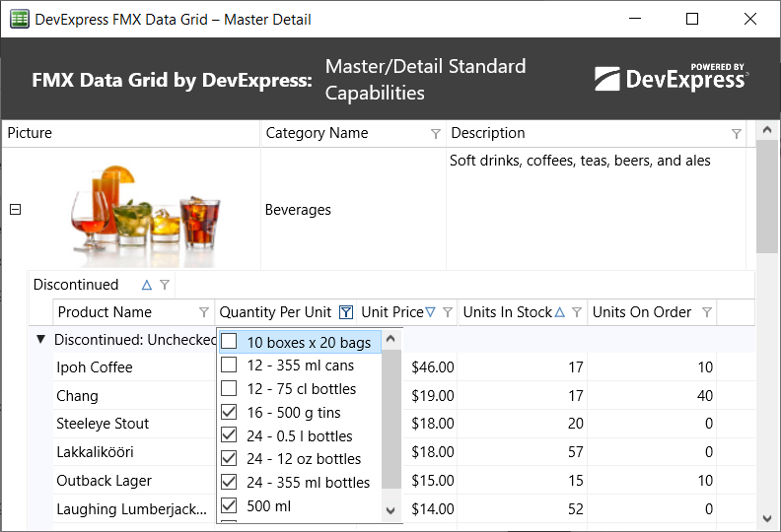Image resolution: width=781 pixels, height=532 pixels.
Task: Select the Chang product row
Action: coord(134,396)
